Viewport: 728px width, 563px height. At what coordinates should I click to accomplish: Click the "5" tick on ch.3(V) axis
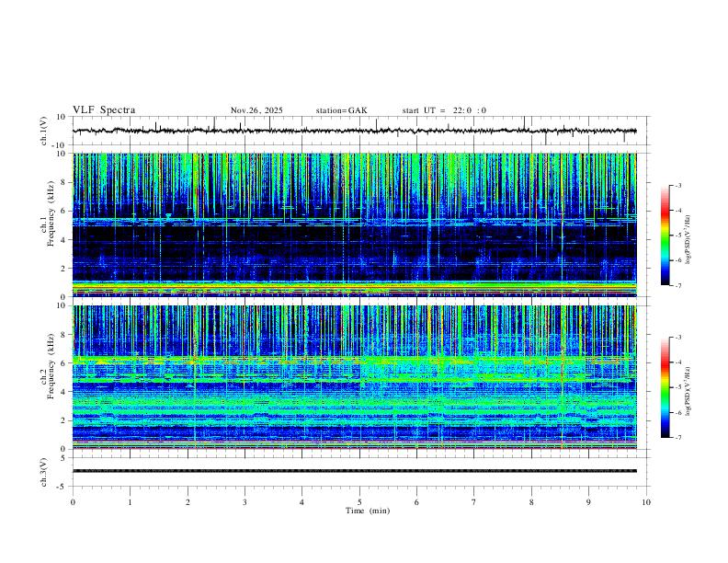pyautogui.click(x=64, y=458)
